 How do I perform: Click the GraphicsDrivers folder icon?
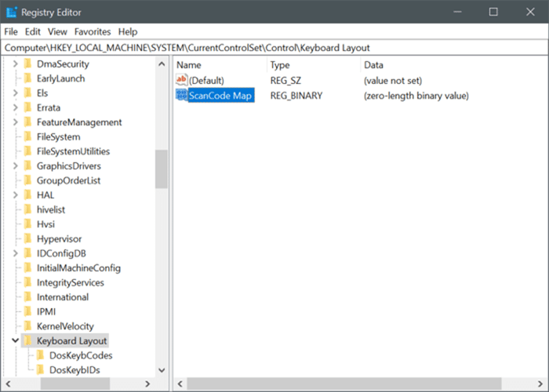point(27,166)
